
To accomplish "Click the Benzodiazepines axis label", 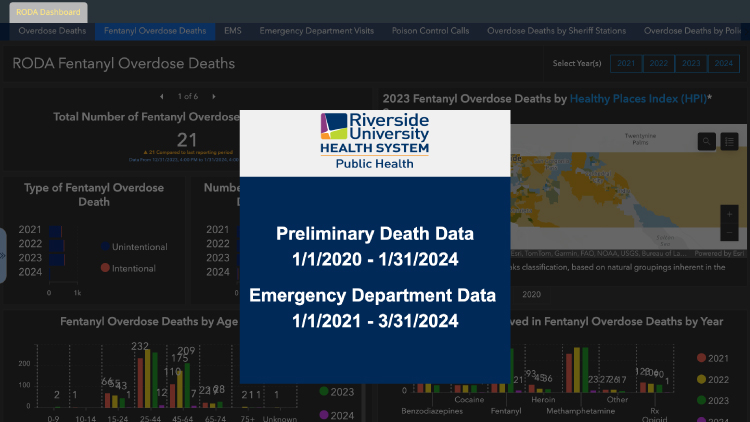I will click(x=432, y=411).
